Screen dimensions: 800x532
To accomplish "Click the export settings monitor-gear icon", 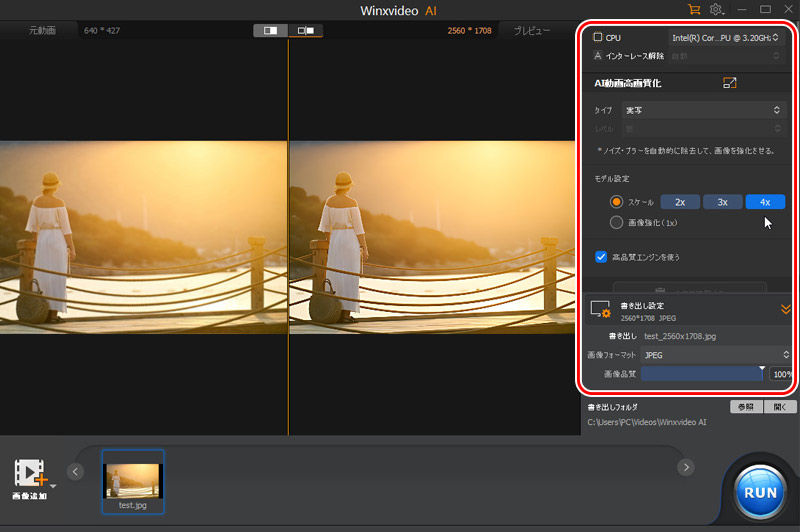I will tap(601, 310).
